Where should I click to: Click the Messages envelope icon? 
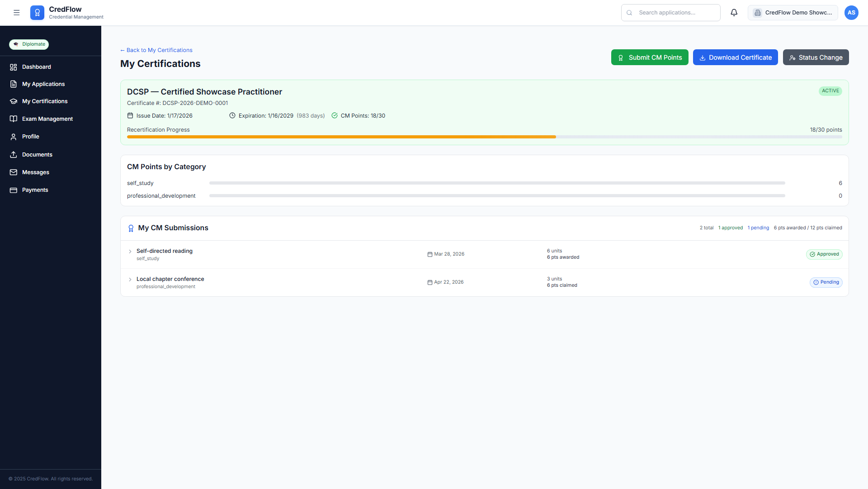pyautogui.click(x=14, y=172)
